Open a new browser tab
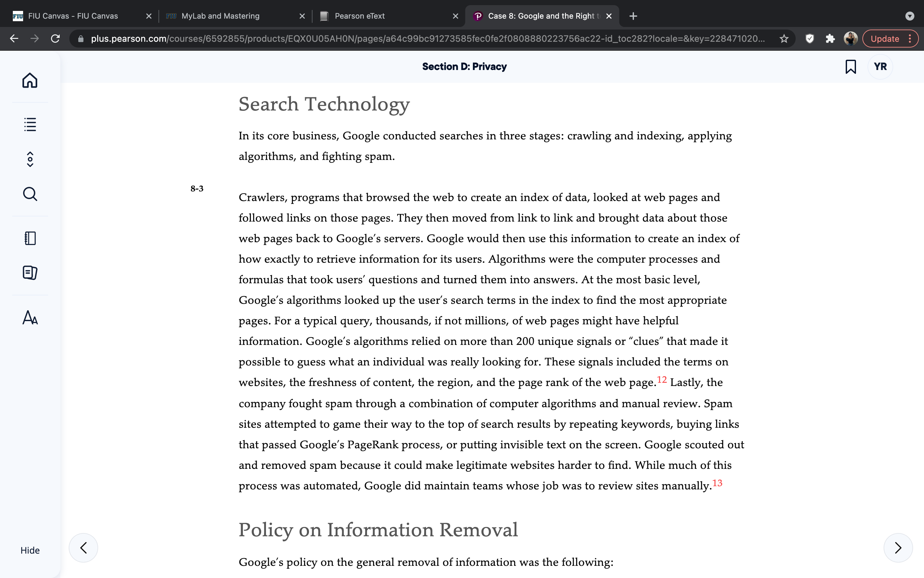Viewport: 924px width, 578px height. pos(633,16)
